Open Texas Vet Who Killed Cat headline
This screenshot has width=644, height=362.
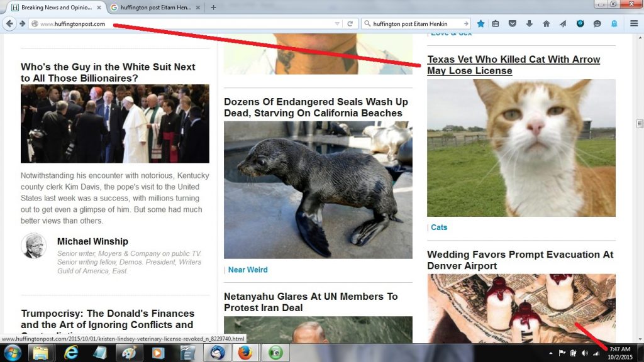[x=513, y=65]
